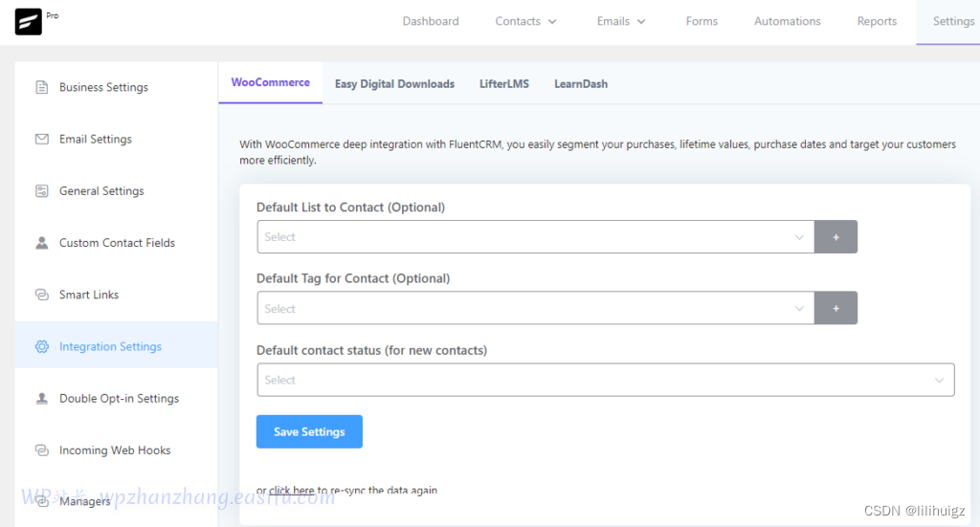Open Double Opt-in Settings
The image size is (980, 527).
click(x=116, y=399)
